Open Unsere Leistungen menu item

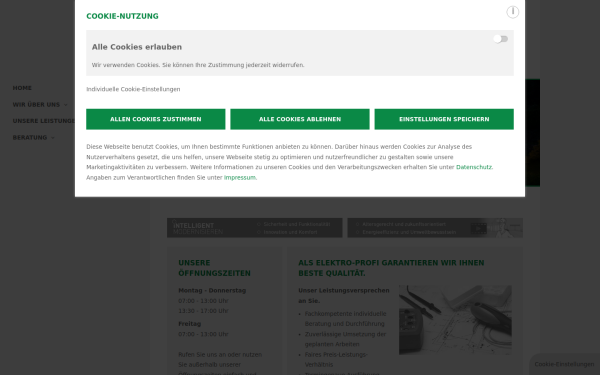[x=44, y=121]
